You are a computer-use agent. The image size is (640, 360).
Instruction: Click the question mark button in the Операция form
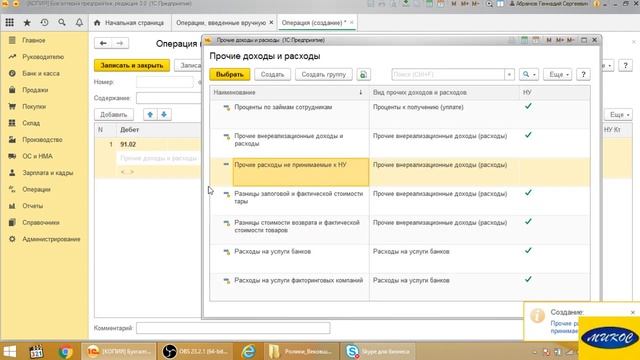coord(625,66)
